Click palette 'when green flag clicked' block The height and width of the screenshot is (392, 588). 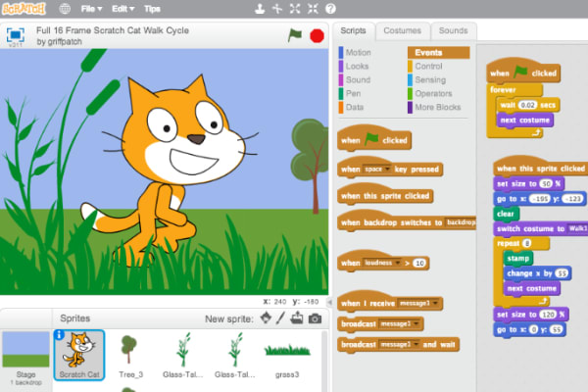pos(374,139)
